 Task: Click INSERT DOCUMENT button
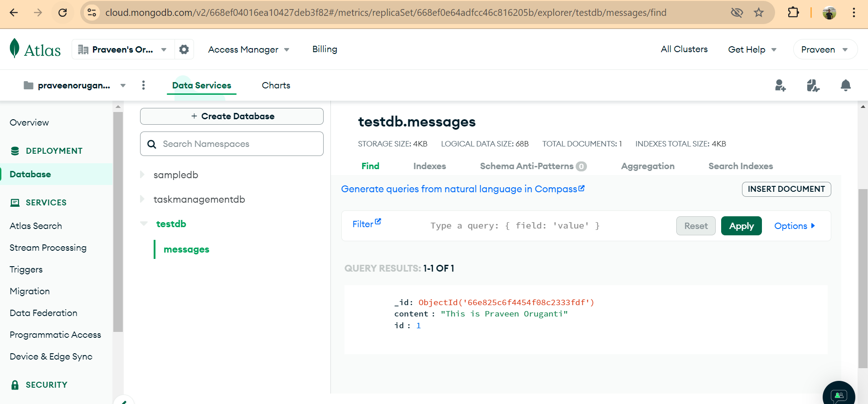(786, 189)
